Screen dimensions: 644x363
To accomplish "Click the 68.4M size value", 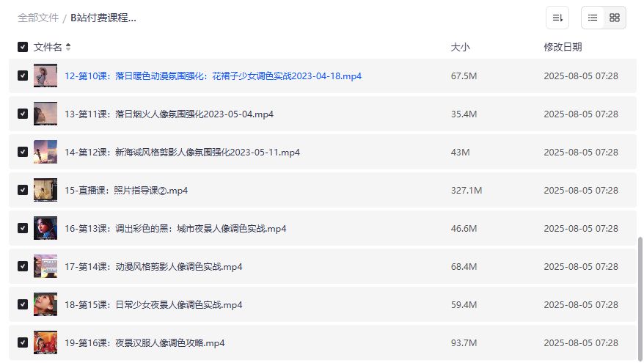I will coord(464,267).
